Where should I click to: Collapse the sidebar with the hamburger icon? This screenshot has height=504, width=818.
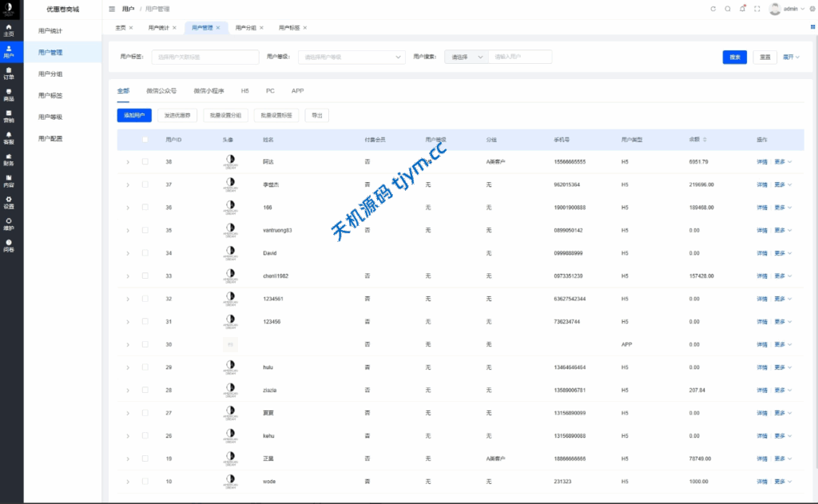[112, 9]
